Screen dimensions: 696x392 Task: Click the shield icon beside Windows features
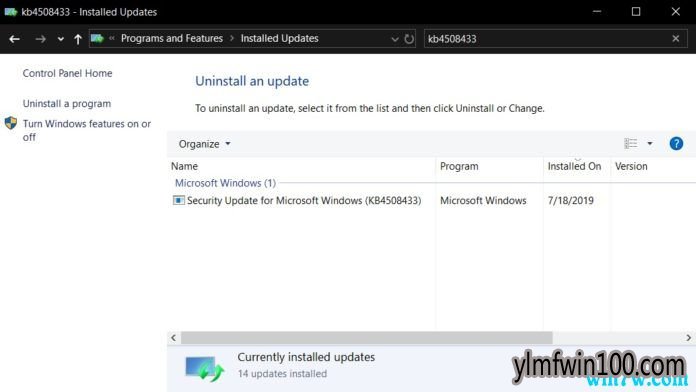(x=11, y=123)
